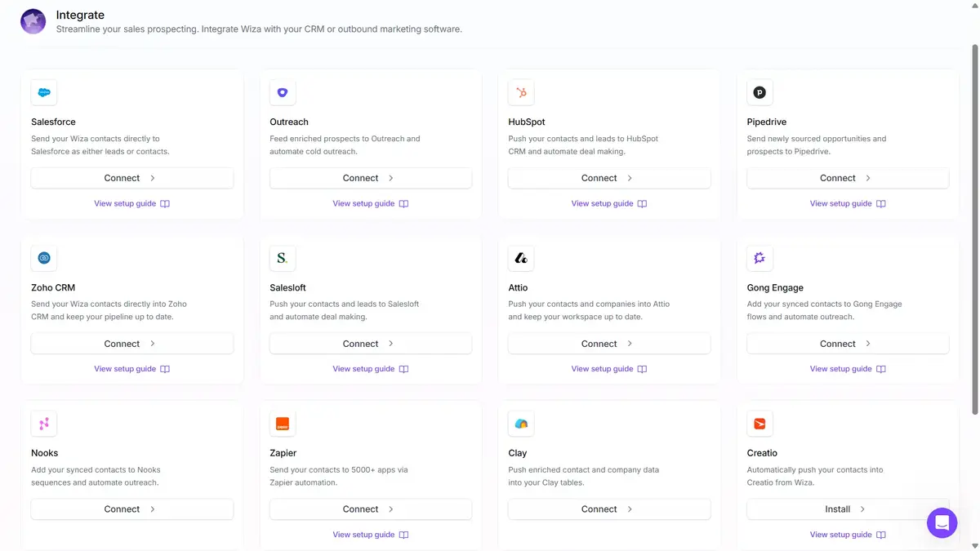This screenshot has width=980, height=551.
Task: Click the Salesloft logo icon
Action: pos(283,258)
